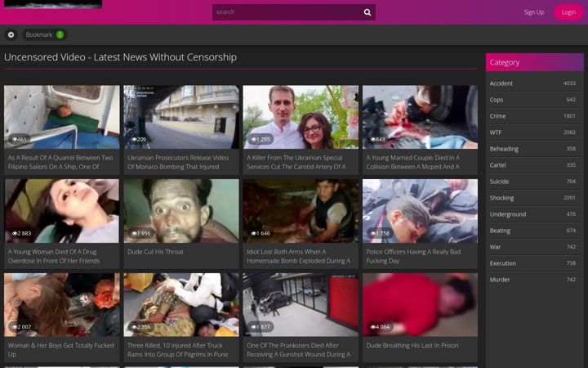This screenshot has height=368, width=588.
Task: Open the Bookmark button
Action: [45, 34]
